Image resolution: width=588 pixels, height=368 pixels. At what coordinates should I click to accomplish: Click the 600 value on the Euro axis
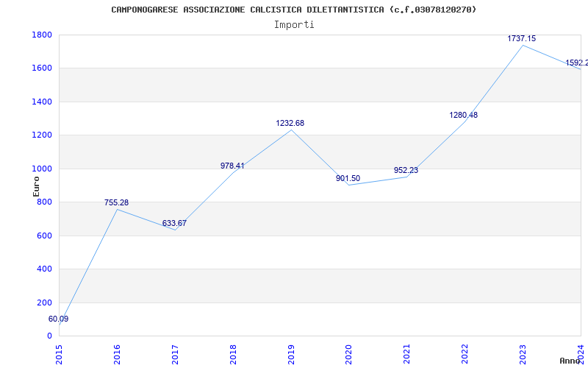coord(44,236)
